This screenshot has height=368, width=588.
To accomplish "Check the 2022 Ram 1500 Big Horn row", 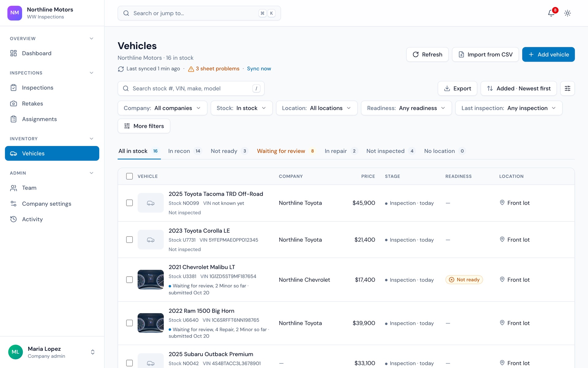I will (x=130, y=323).
